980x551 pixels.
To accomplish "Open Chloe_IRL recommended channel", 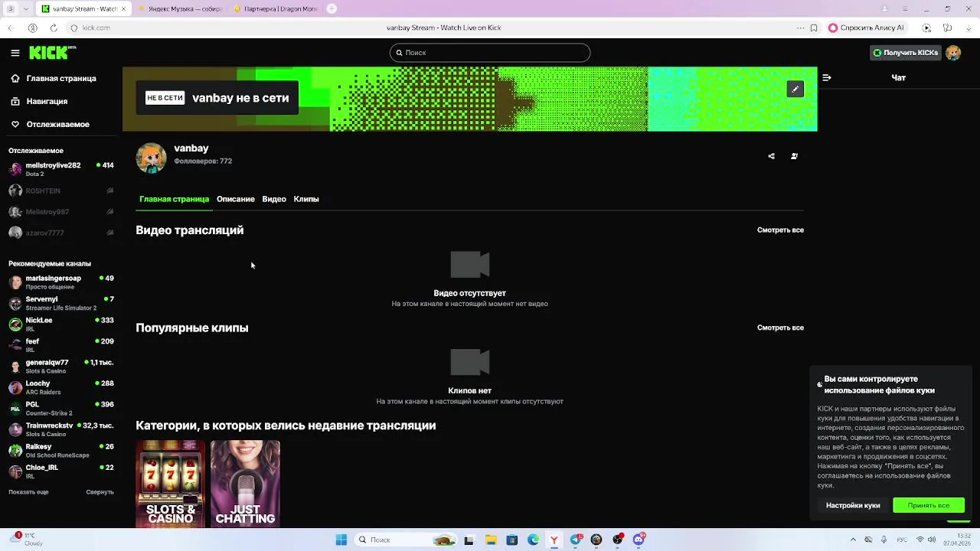I will point(60,471).
